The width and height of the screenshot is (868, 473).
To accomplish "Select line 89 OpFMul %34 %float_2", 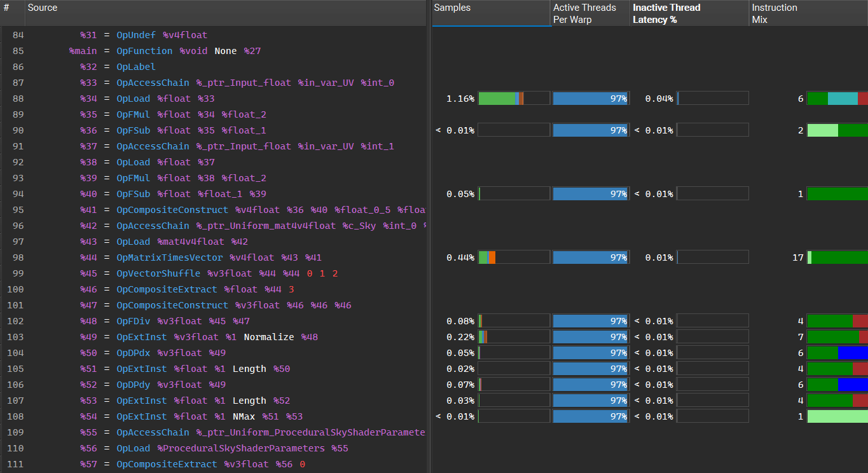I will [x=213, y=114].
